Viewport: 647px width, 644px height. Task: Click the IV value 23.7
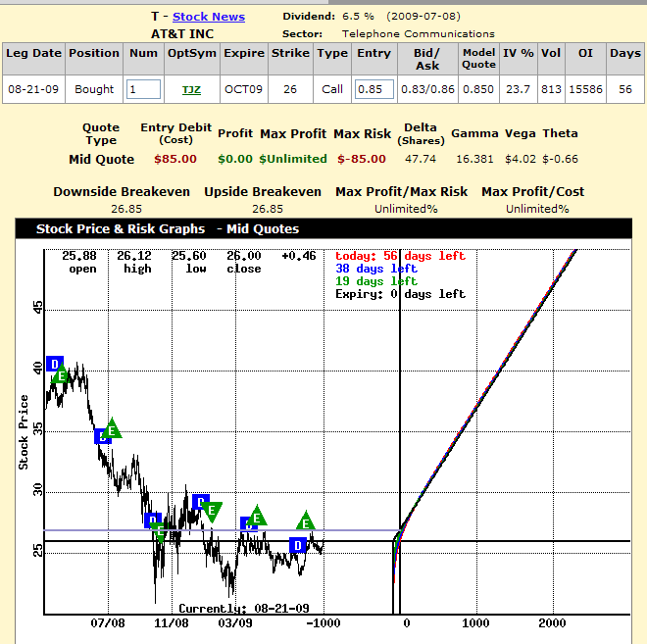pyautogui.click(x=518, y=89)
